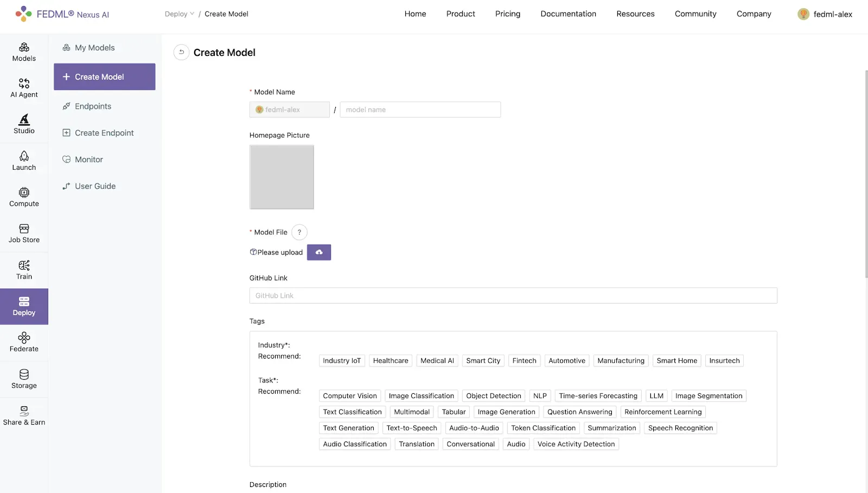The width and height of the screenshot is (868, 493).
Task: Open the Launch rocket icon
Action: [x=24, y=156]
